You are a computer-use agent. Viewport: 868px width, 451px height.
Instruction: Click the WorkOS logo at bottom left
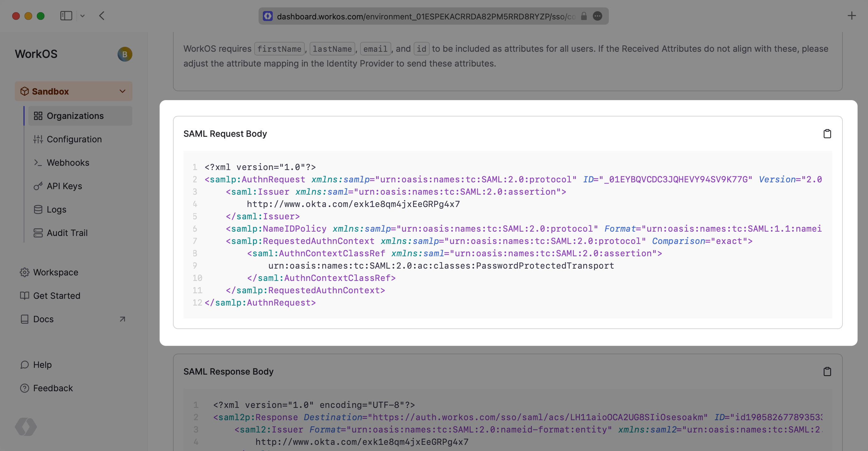26,427
